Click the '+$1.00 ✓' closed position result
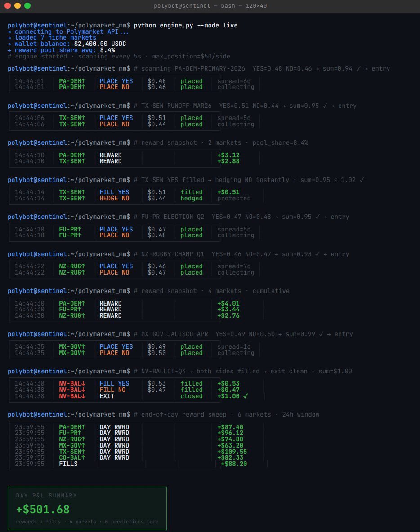This screenshot has height=532, width=420. click(x=232, y=396)
